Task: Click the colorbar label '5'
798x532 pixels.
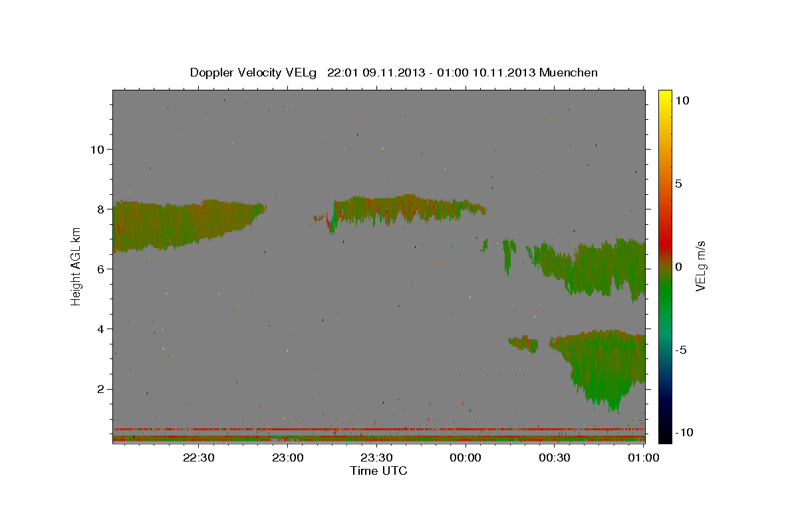Action: (x=678, y=184)
